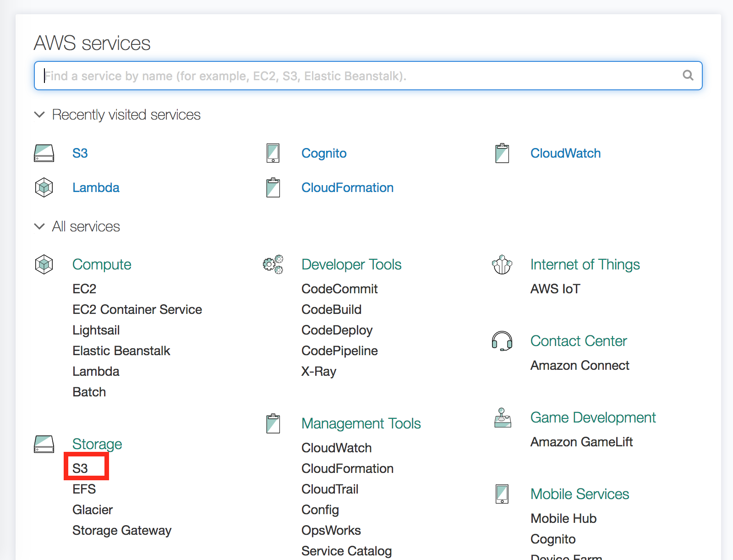Click the Mobile Services phone icon
The image size is (733, 560).
click(x=502, y=494)
